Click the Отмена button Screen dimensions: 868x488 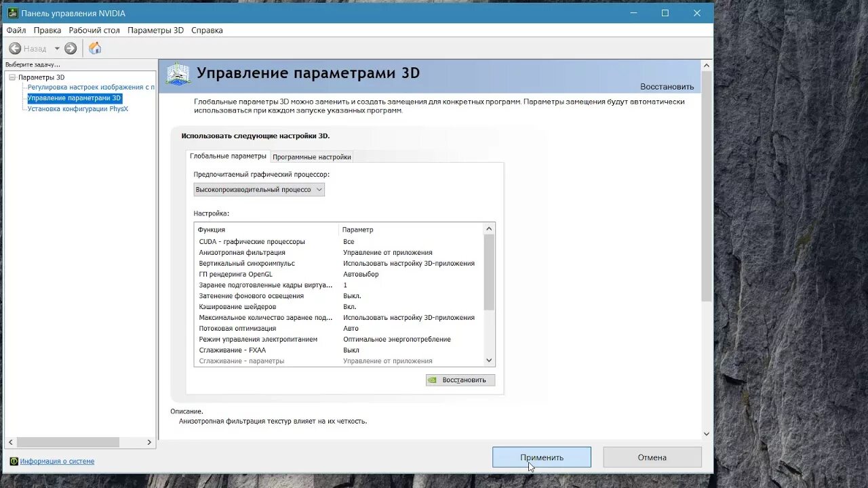652,457
